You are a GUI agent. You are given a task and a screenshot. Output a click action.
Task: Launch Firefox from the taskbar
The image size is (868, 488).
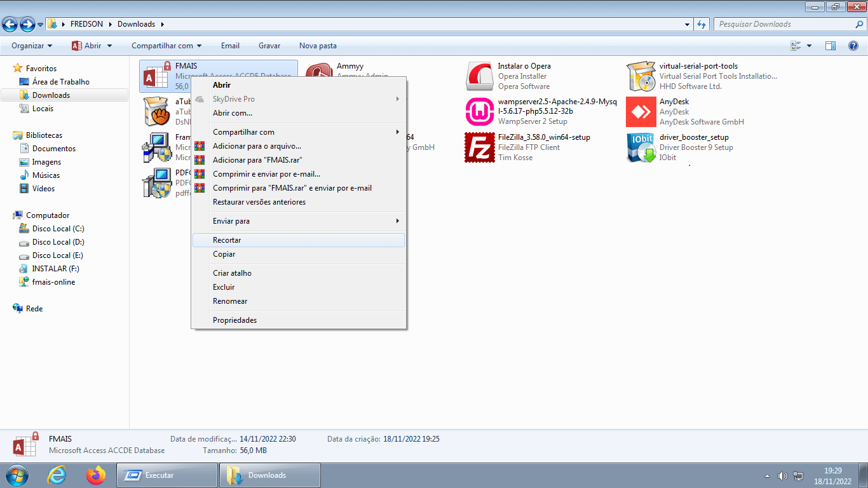click(95, 475)
